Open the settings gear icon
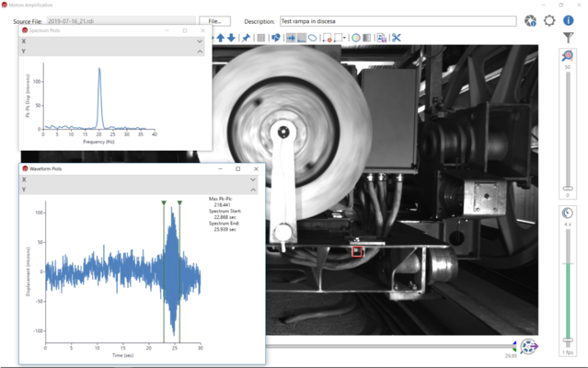This screenshot has width=588, height=368. tap(550, 20)
